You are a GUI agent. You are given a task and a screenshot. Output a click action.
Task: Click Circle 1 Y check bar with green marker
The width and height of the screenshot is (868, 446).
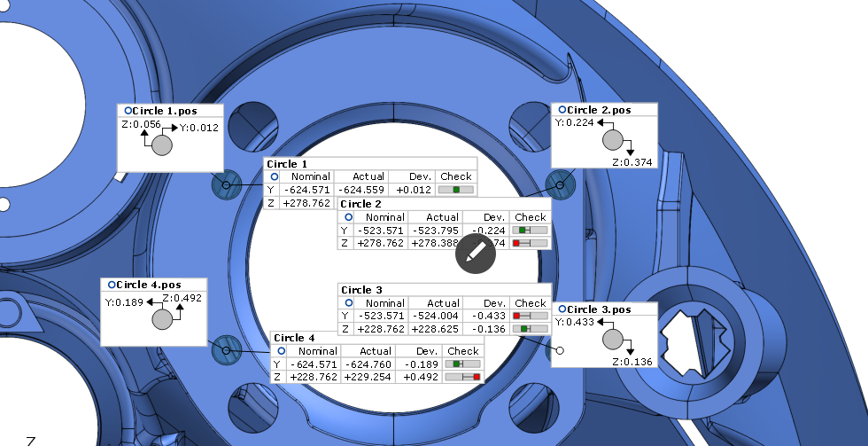(x=455, y=190)
